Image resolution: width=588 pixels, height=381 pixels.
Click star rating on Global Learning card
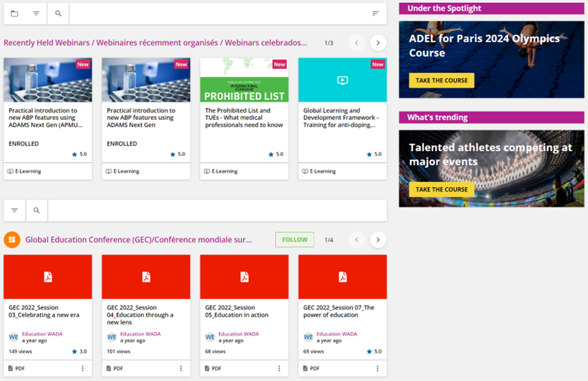[374, 154]
